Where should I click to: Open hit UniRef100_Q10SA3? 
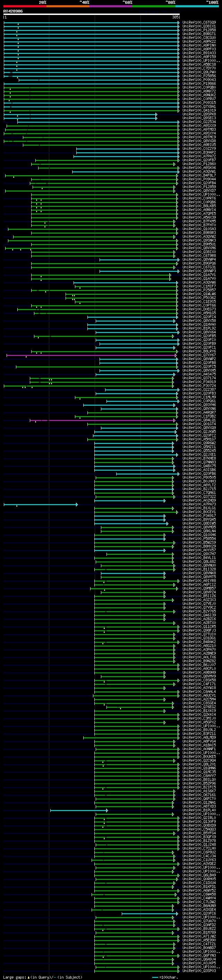(x=199, y=229)
